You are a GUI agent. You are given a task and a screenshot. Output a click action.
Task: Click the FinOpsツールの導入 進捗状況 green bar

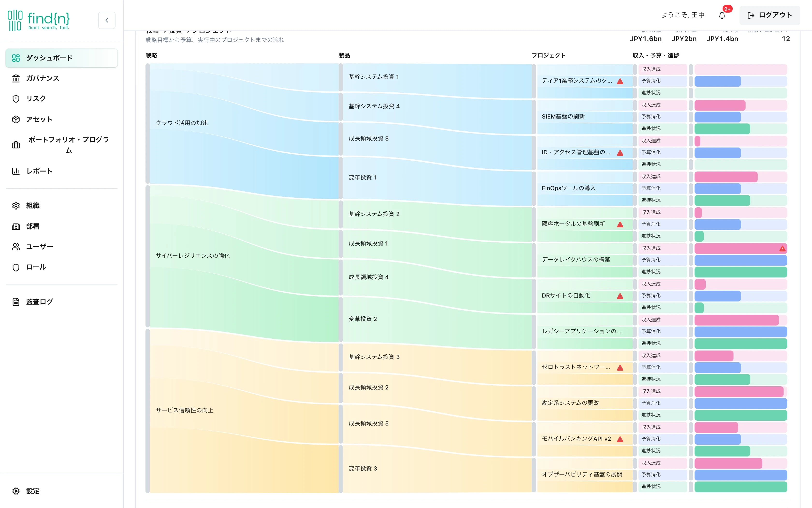[722, 200]
